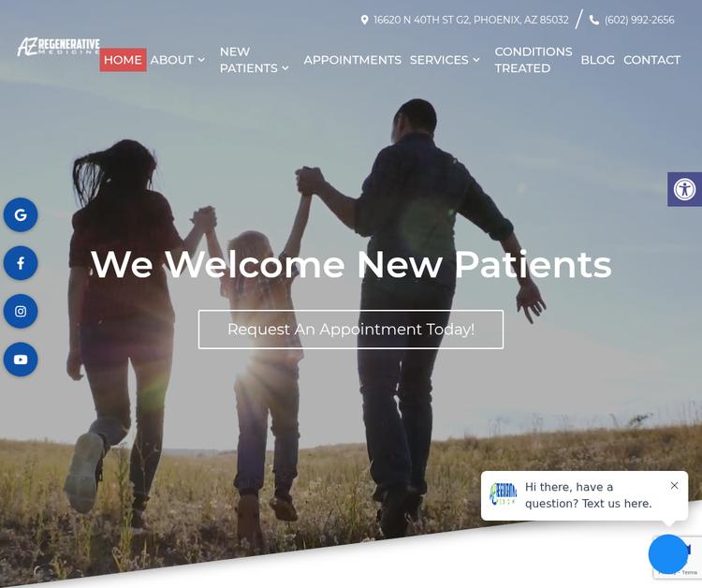The height and width of the screenshot is (588, 702).
Task: Open Conditions Treated page
Action: click(534, 60)
